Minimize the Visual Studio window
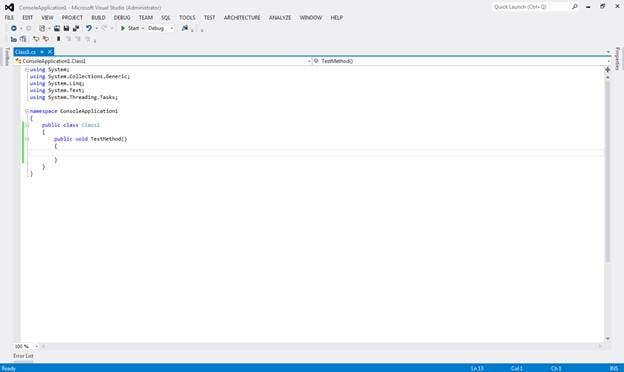The width and height of the screenshot is (624, 372). [x=588, y=7]
